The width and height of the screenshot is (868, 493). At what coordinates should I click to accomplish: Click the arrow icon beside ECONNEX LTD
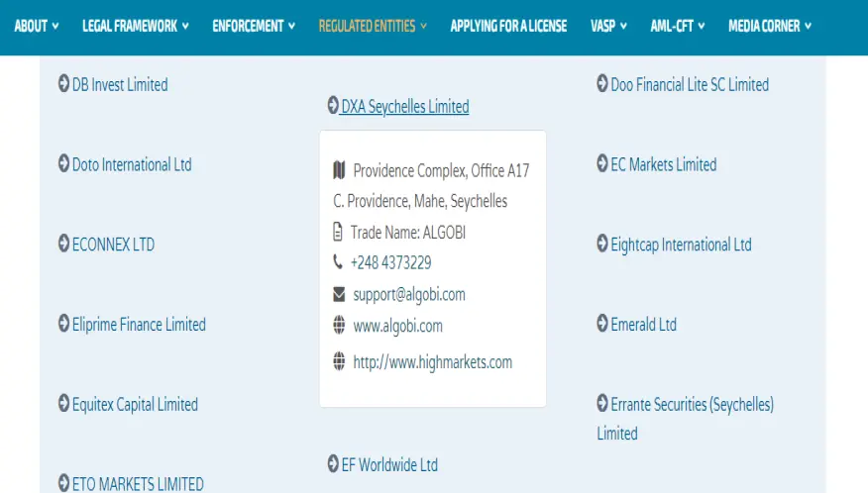click(x=63, y=244)
